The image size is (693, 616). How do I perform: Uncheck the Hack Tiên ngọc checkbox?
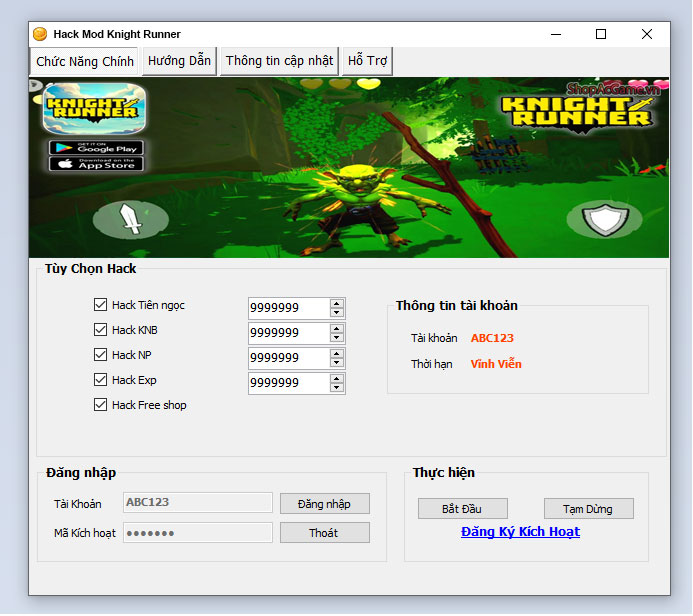click(100, 305)
